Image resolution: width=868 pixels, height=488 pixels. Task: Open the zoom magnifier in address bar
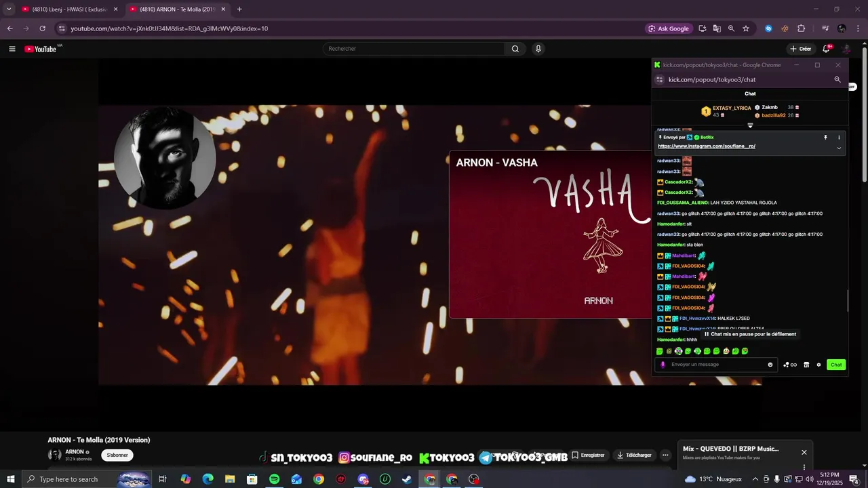(731, 28)
